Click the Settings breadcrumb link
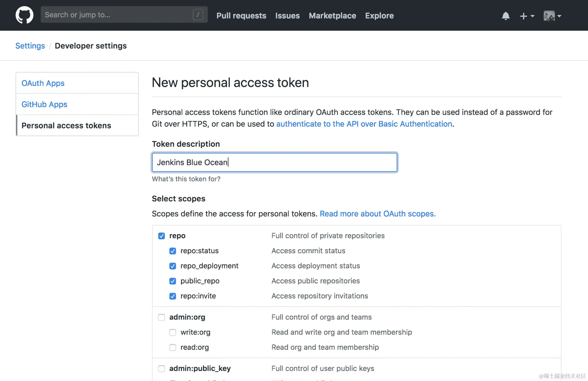The image size is (588, 381). coord(30,46)
